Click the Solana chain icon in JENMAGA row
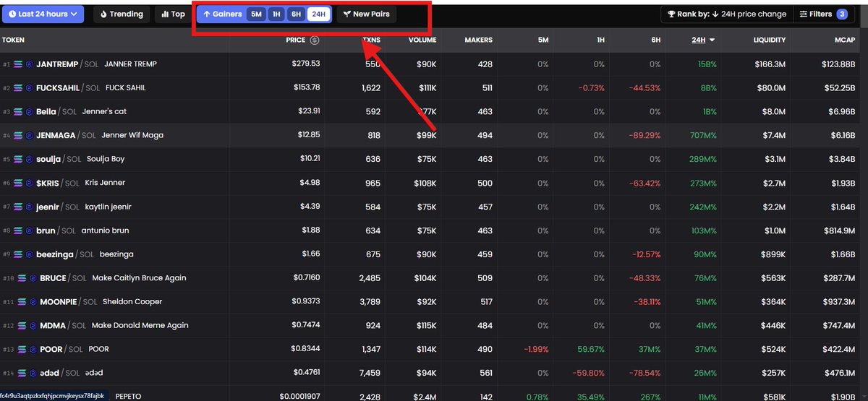Viewport: 868px width, 401px height. (18, 136)
